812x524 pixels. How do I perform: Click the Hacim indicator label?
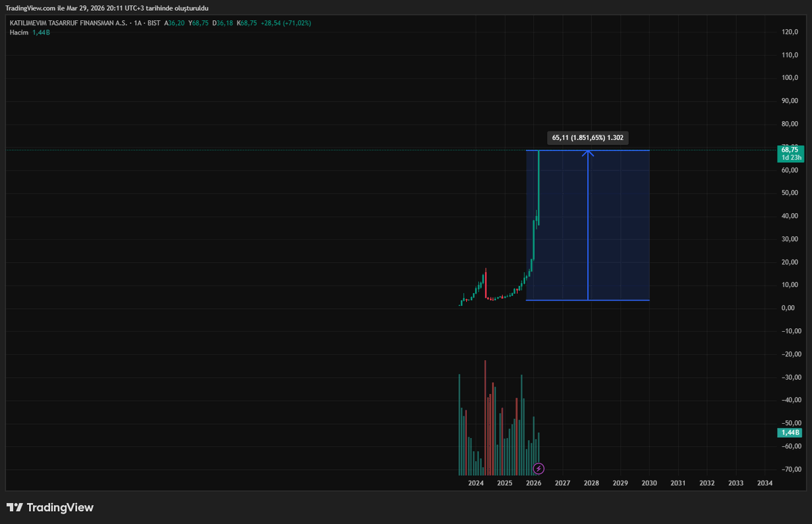click(x=19, y=32)
